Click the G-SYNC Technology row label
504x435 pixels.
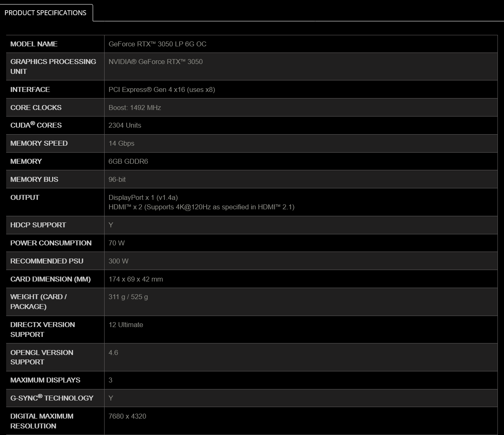(x=52, y=398)
